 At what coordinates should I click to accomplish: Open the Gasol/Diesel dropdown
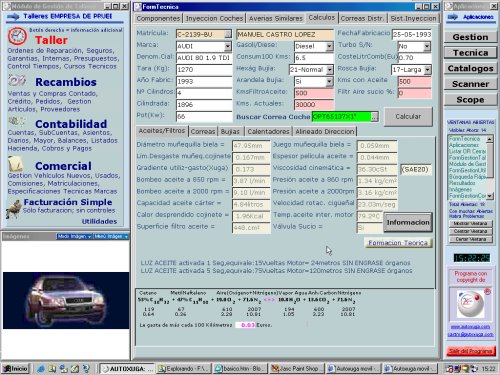(329, 46)
